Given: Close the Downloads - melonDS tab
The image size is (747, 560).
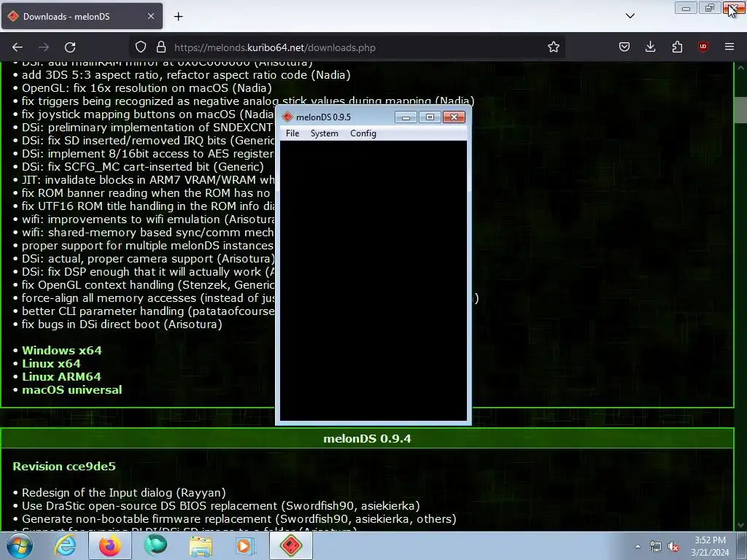Looking at the screenshot, I should 151,16.
